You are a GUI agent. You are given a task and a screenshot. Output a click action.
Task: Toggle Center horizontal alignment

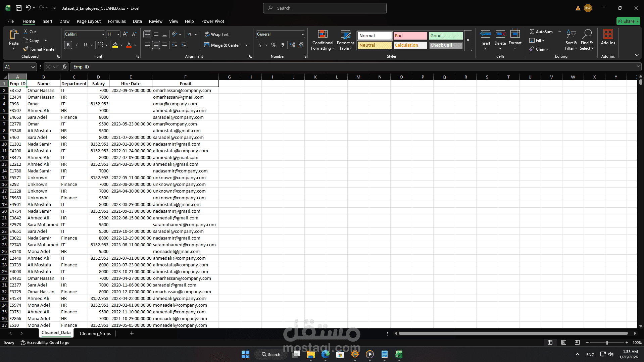(156, 45)
